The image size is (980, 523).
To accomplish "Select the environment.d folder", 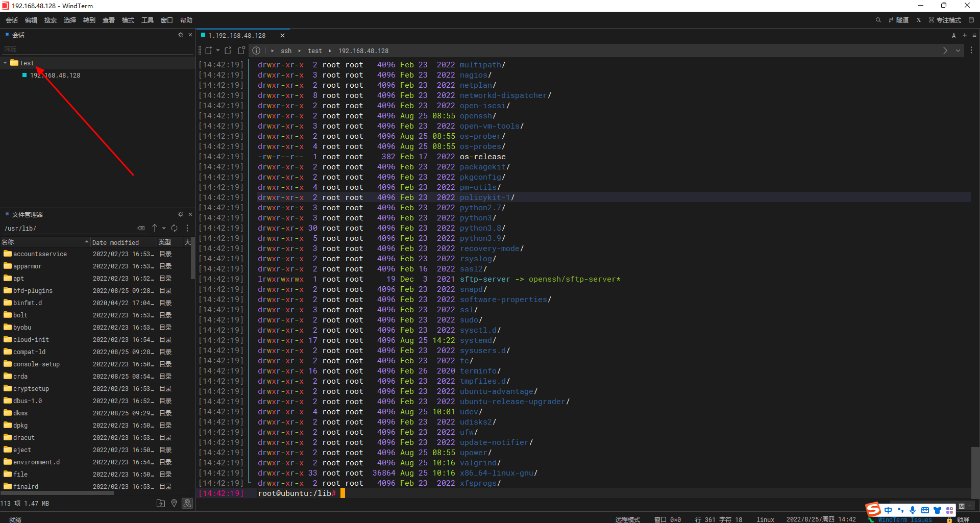I will tap(36, 462).
